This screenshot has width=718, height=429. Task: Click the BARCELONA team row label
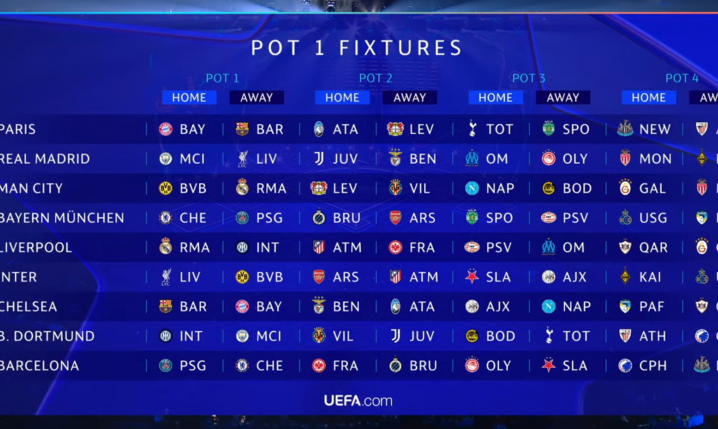click(x=39, y=366)
